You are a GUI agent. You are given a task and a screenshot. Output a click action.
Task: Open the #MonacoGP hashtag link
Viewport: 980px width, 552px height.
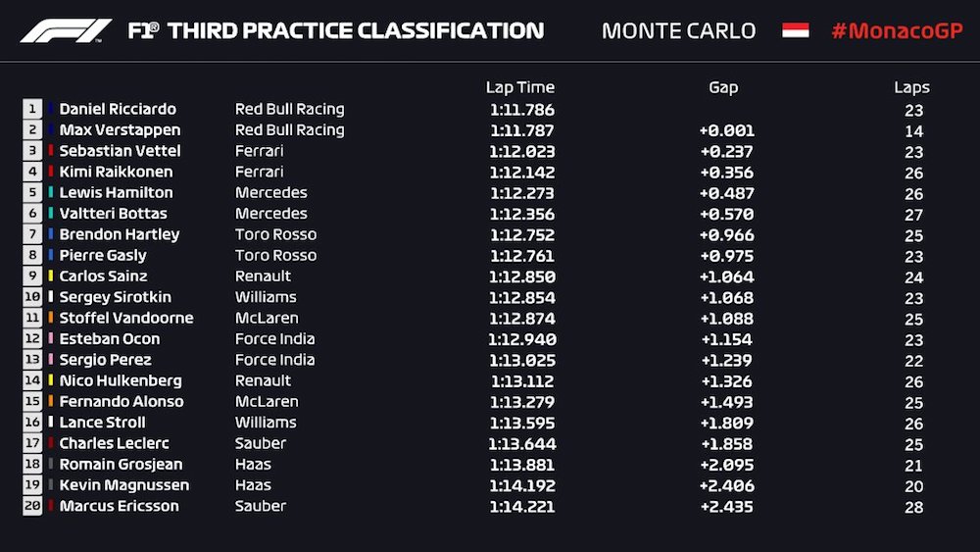896,30
